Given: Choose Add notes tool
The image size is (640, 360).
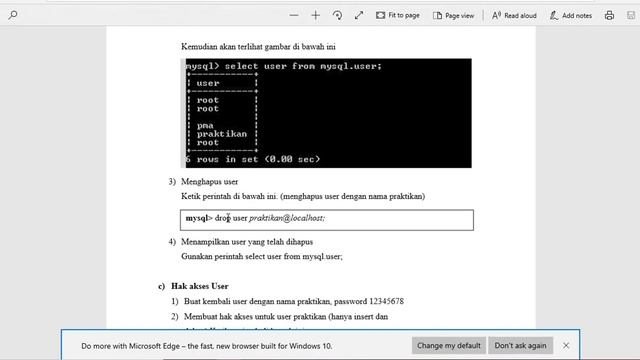Looking at the screenshot, I should 571,16.
